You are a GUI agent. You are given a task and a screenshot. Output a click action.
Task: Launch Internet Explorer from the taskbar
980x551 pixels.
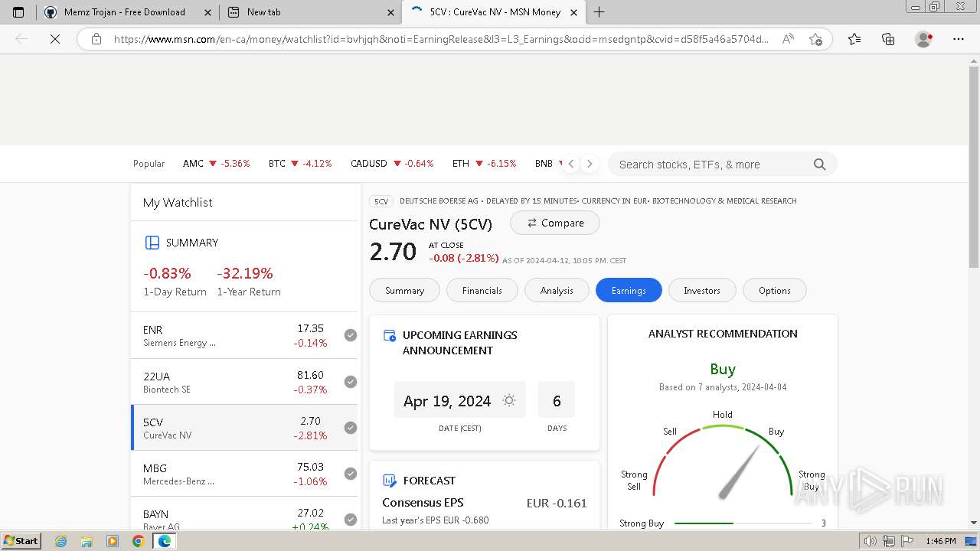pos(60,541)
